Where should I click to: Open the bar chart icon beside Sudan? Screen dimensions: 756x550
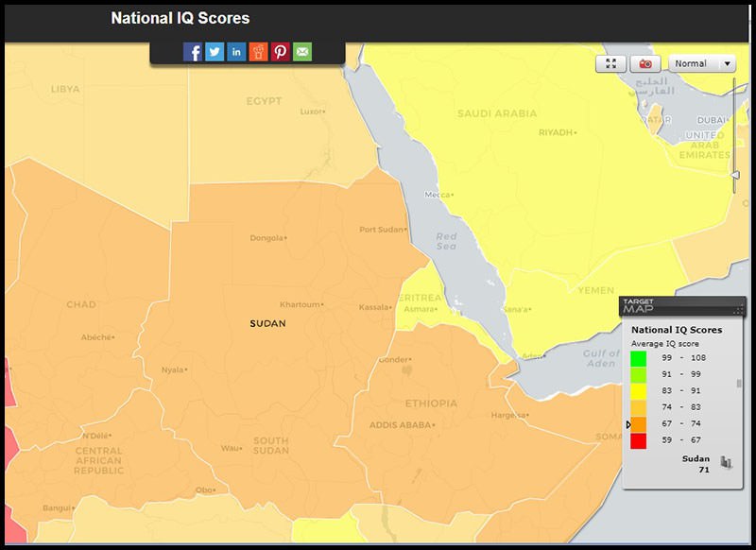[x=726, y=462]
